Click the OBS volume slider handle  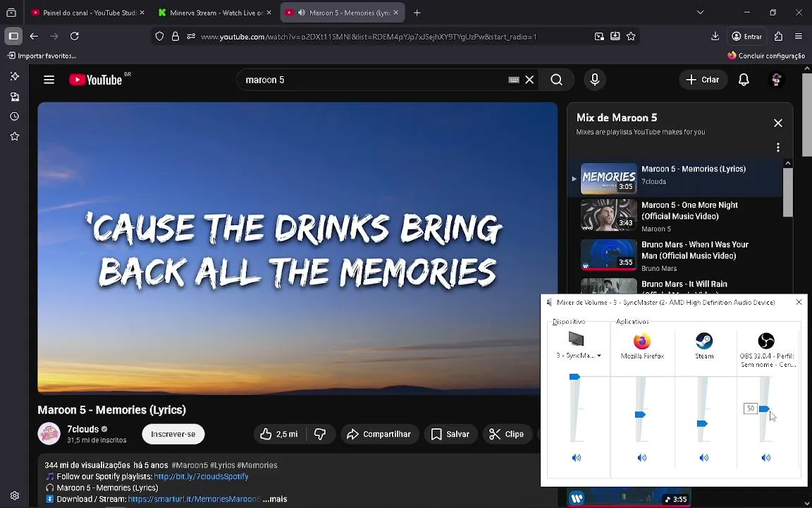coord(764,409)
